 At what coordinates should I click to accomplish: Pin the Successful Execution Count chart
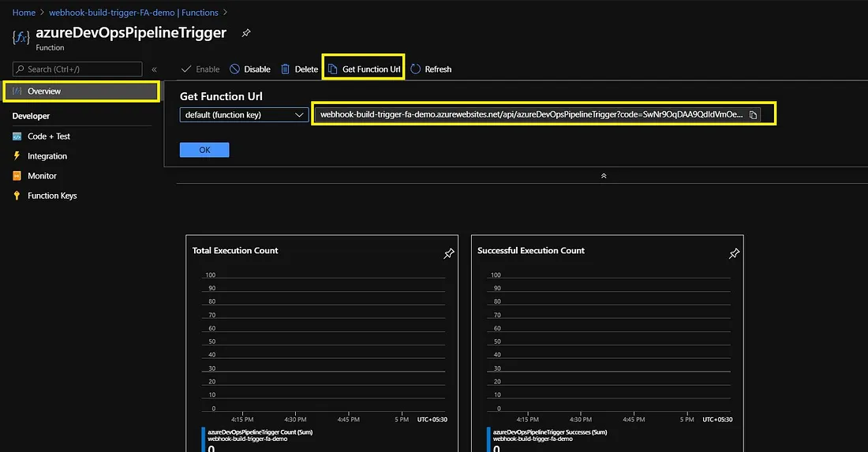(x=734, y=253)
